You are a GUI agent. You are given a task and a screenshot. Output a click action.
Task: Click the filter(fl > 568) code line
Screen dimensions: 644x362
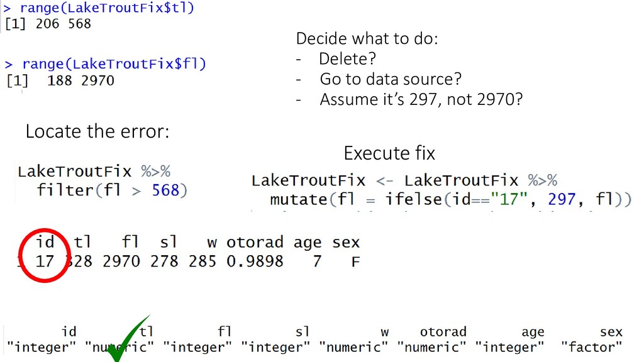click(x=112, y=190)
